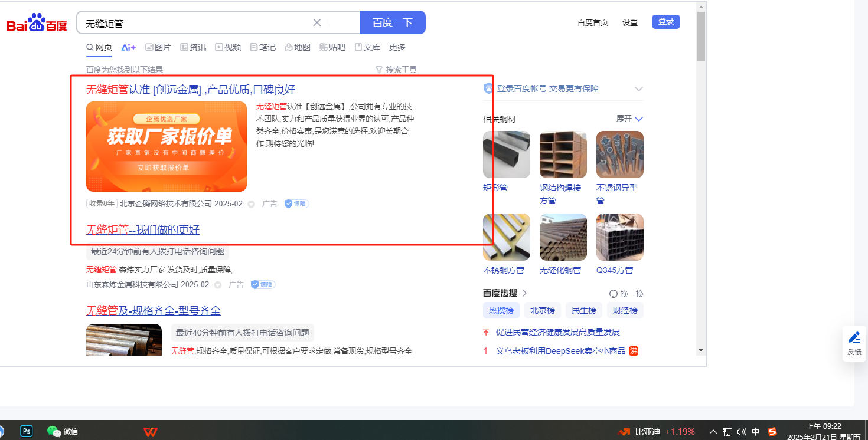Screen dimensions: 868x440
Task: Click the red arrow icon beside 促进民营经济 headline
Action: coord(486,332)
